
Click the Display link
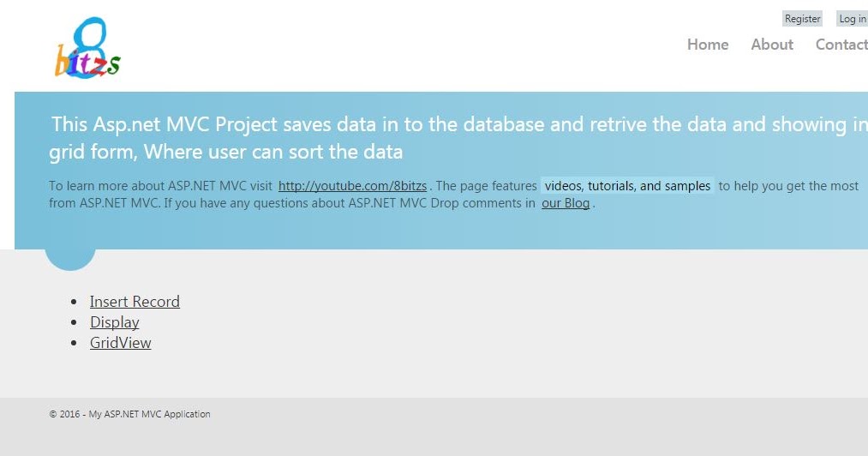coord(114,322)
